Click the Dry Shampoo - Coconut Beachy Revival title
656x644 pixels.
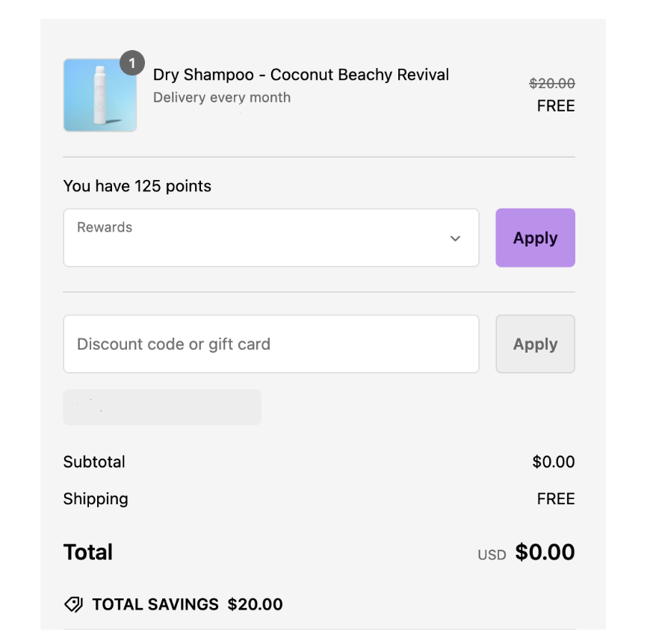coord(300,75)
